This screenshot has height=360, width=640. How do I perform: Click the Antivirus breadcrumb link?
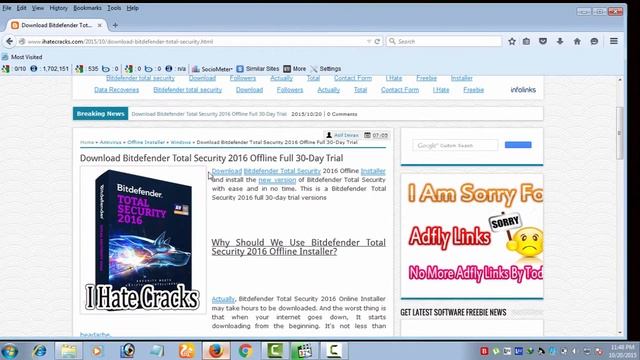click(111, 142)
